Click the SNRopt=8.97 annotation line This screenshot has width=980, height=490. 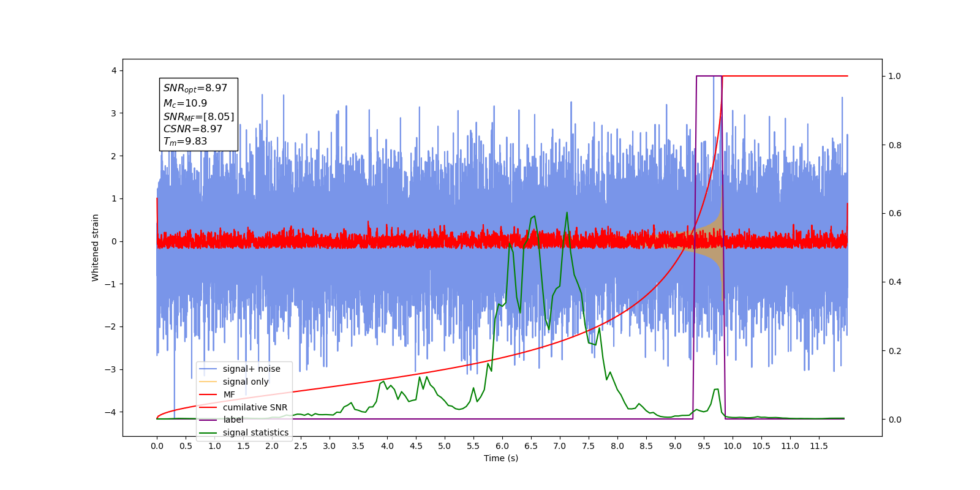tap(195, 88)
